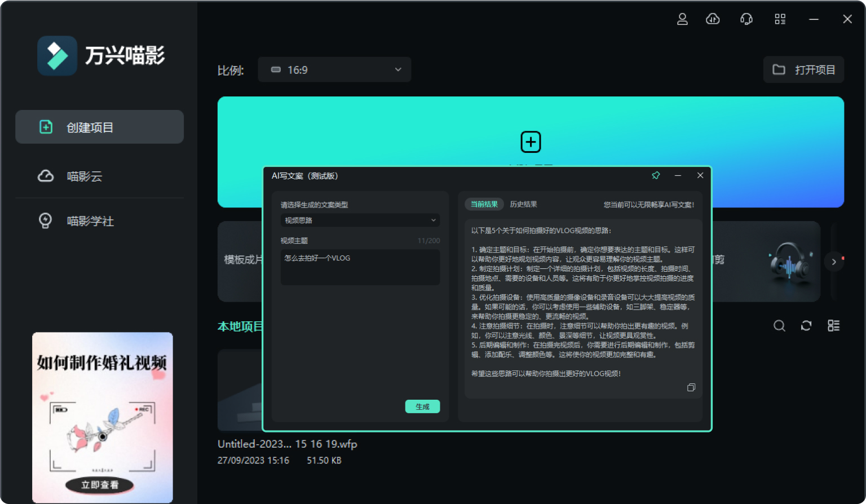Click the plus icon to create new project
866x504 pixels.
(531, 142)
